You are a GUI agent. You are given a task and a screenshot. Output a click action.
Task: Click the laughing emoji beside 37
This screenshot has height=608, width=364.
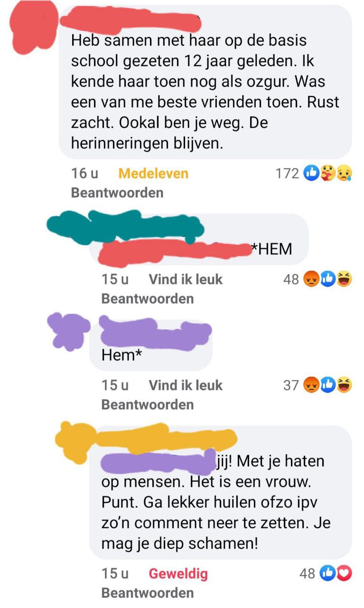[344, 386]
